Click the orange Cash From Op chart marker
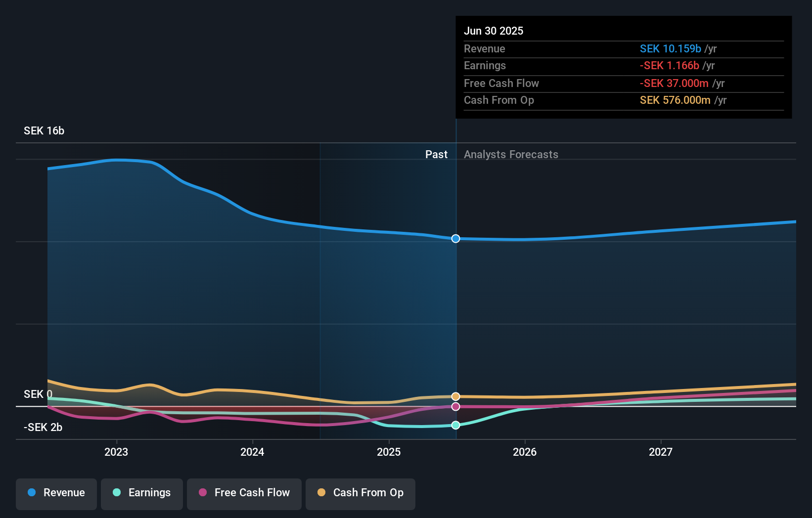 (455, 396)
